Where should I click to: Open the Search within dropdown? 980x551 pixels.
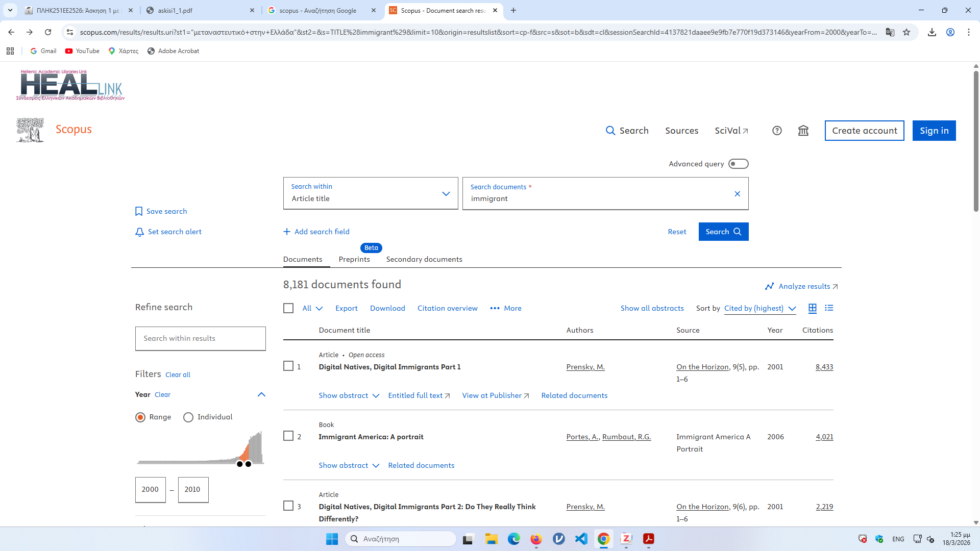[371, 193]
